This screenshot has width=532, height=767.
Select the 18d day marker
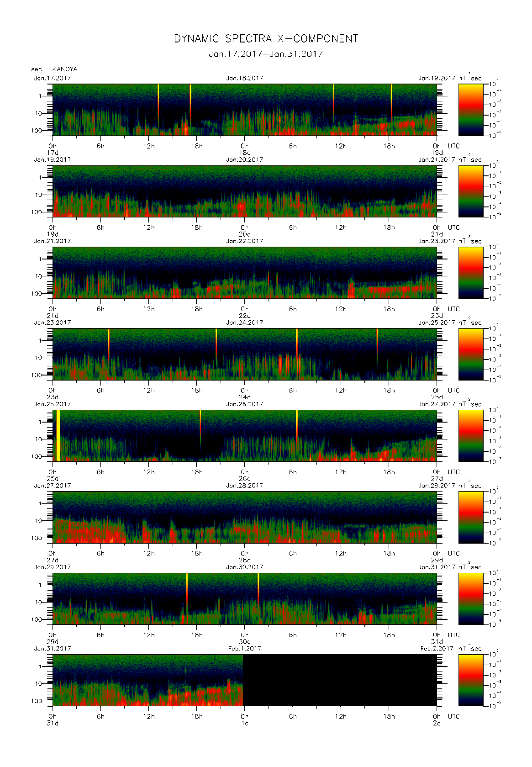point(245,153)
